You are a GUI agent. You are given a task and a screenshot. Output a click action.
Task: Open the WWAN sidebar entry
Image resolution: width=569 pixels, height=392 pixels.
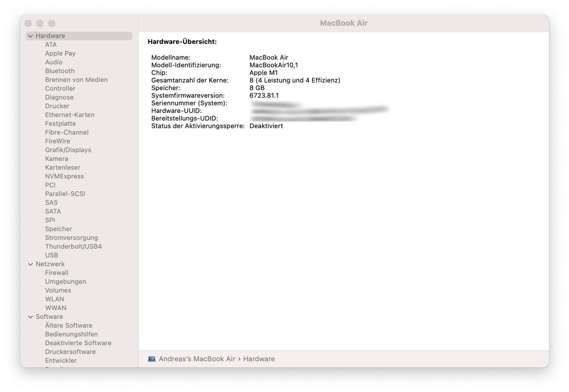[x=56, y=308]
